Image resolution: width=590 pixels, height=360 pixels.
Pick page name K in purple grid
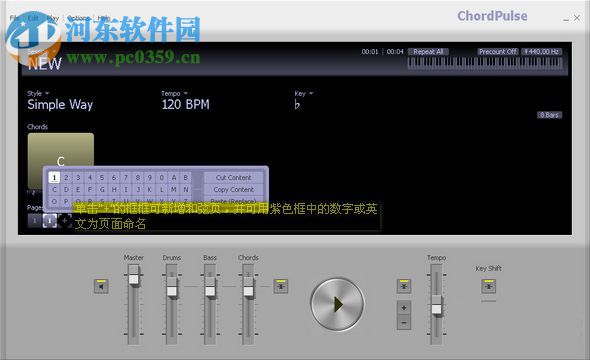tap(150, 190)
